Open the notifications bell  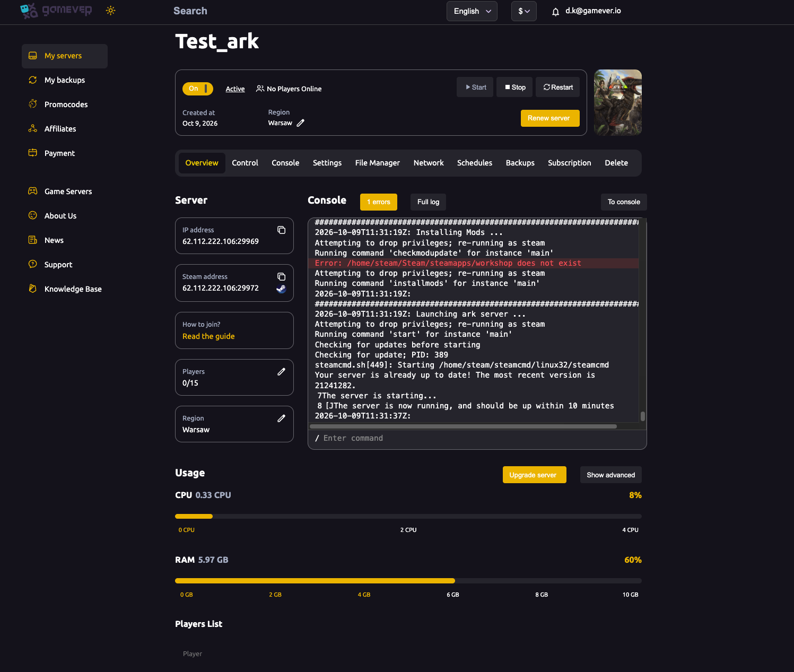tap(555, 12)
